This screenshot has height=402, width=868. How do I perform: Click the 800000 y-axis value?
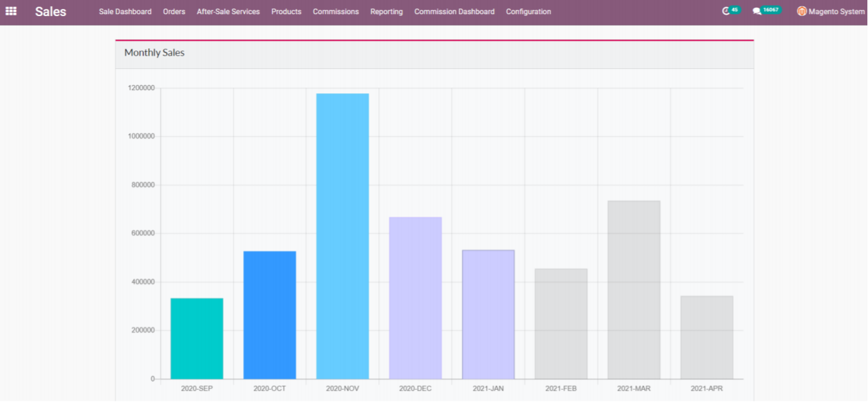143,185
